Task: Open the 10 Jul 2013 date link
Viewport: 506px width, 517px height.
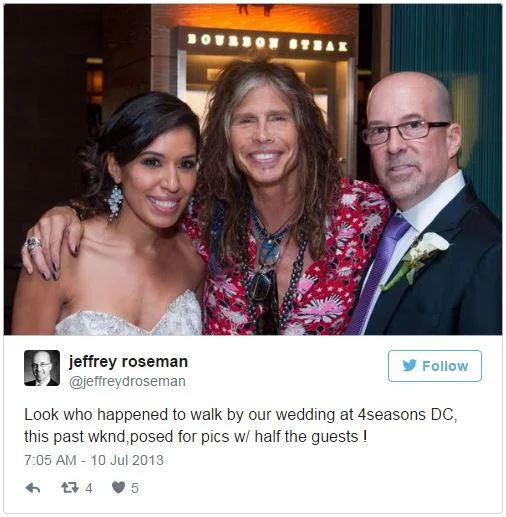Action: pyautogui.click(x=127, y=460)
